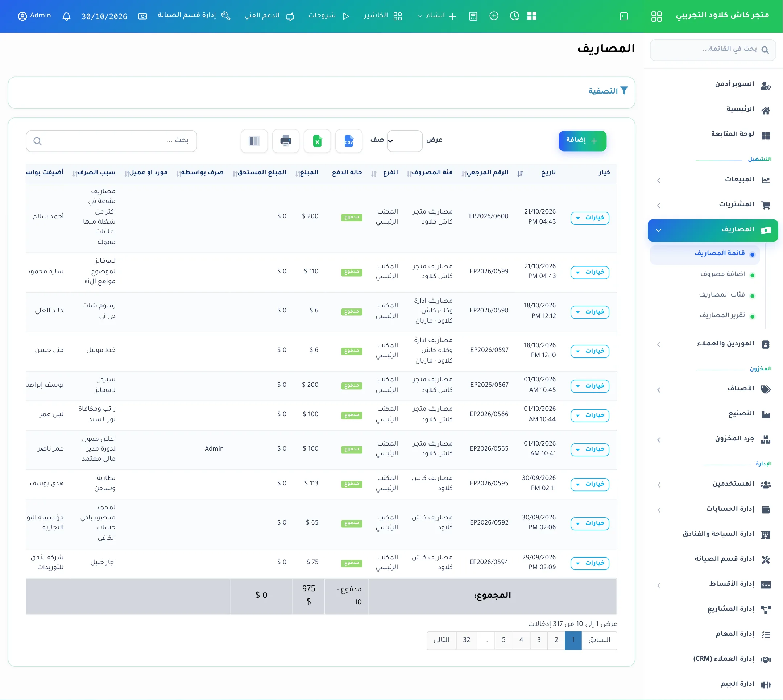Focus sidebar بحث في القائمة search box
This screenshot has width=783, height=700.
click(713, 50)
